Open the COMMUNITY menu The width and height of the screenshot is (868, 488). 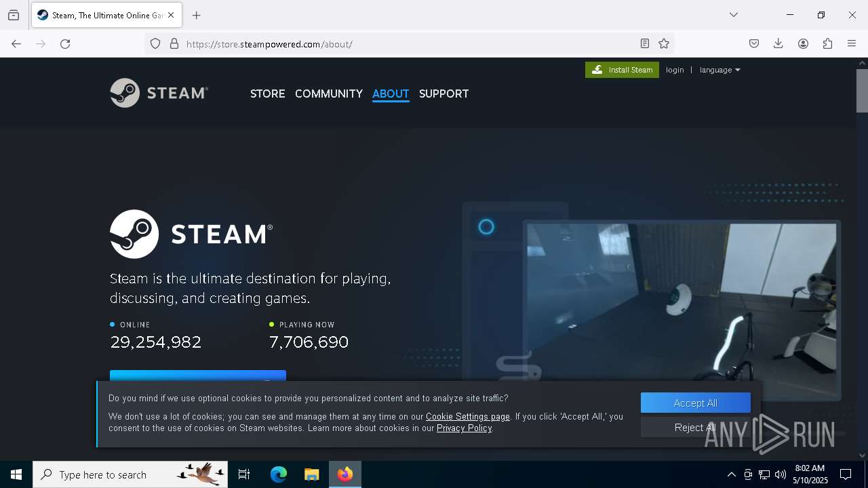[329, 94]
